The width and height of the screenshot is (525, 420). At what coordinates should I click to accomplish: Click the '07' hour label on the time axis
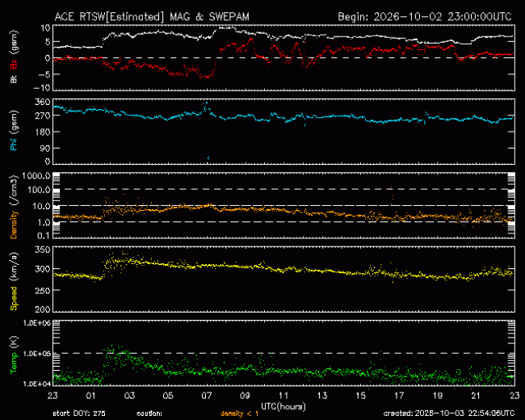point(207,396)
